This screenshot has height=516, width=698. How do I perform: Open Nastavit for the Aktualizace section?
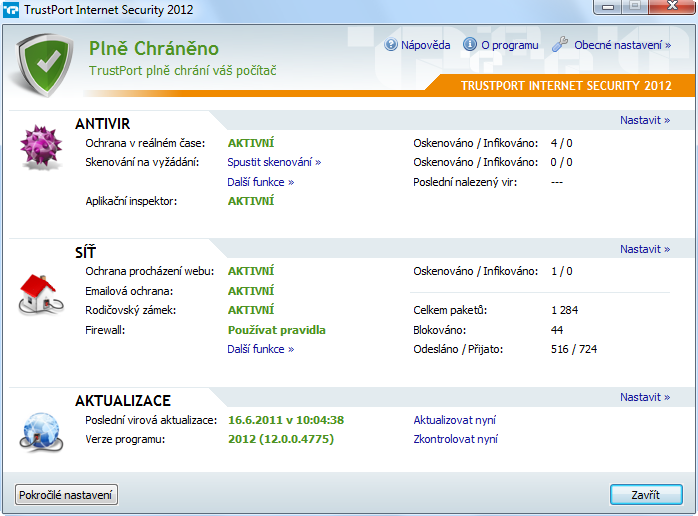pos(645,397)
